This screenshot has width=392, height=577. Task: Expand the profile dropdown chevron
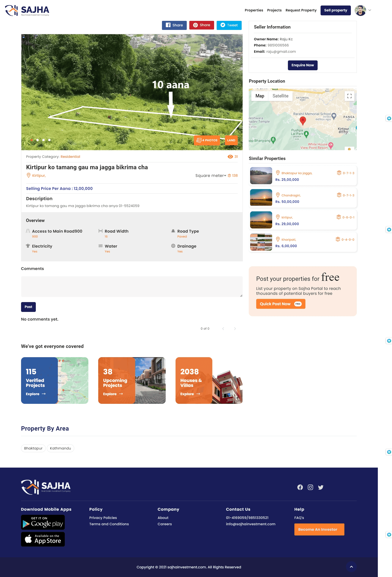pos(369,10)
